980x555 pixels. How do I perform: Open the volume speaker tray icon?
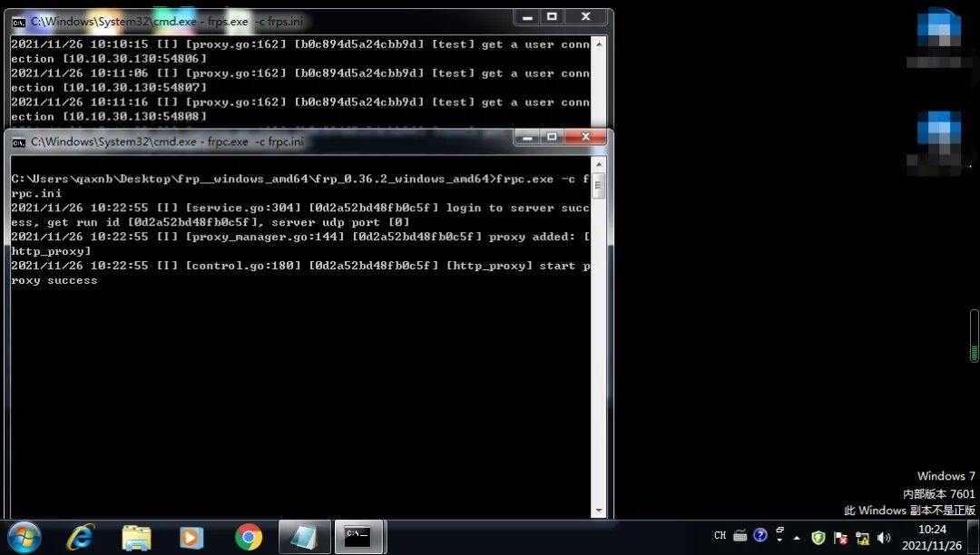point(884,538)
